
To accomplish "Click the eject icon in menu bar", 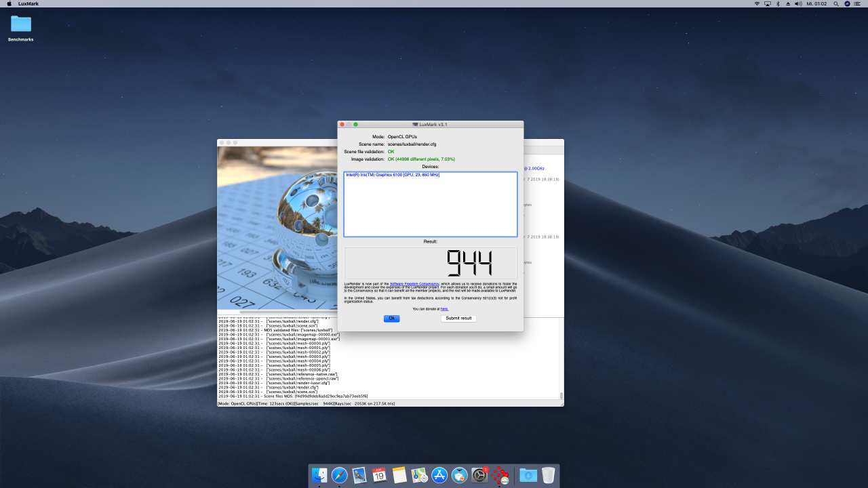I will pyautogui.click(x=787, y=4).
